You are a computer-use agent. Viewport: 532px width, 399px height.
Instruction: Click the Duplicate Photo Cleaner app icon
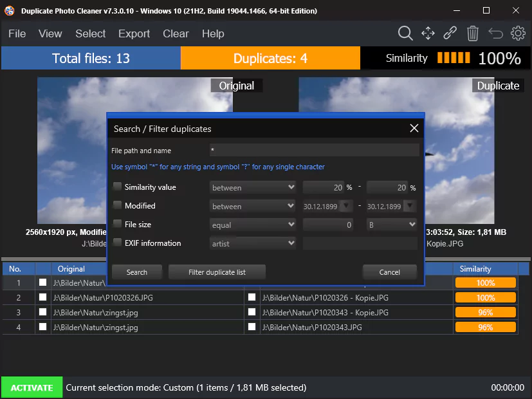10,10
